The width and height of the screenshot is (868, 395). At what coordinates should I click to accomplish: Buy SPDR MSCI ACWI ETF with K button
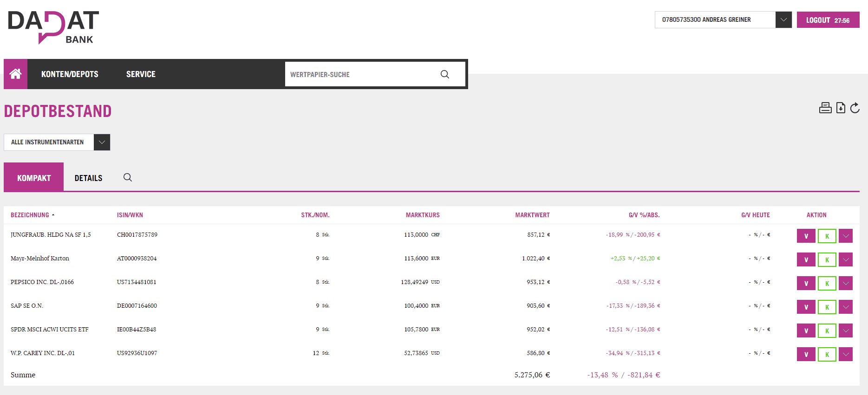[x=827, y=330]
